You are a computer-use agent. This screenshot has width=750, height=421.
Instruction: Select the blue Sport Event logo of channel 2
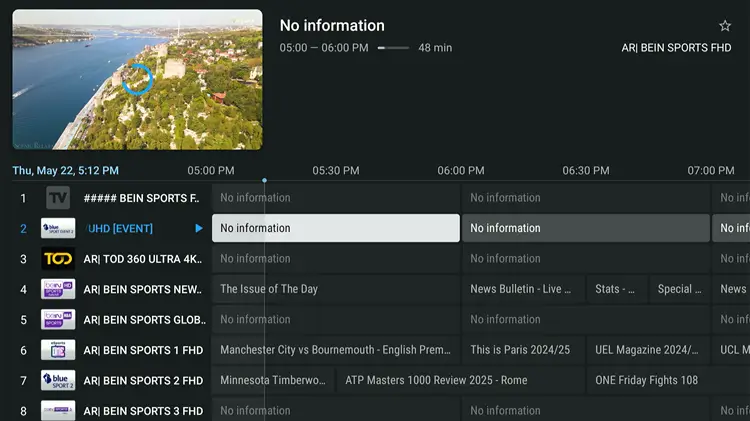58,228
